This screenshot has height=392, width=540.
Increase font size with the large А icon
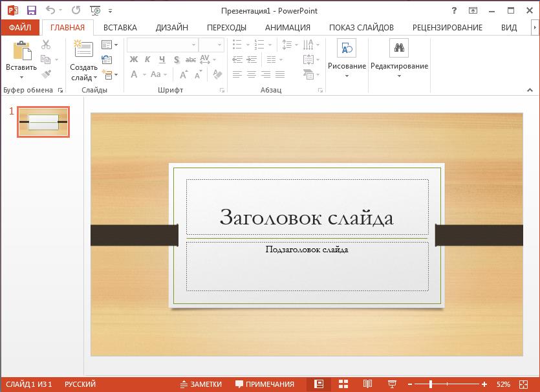pos(184,73)
